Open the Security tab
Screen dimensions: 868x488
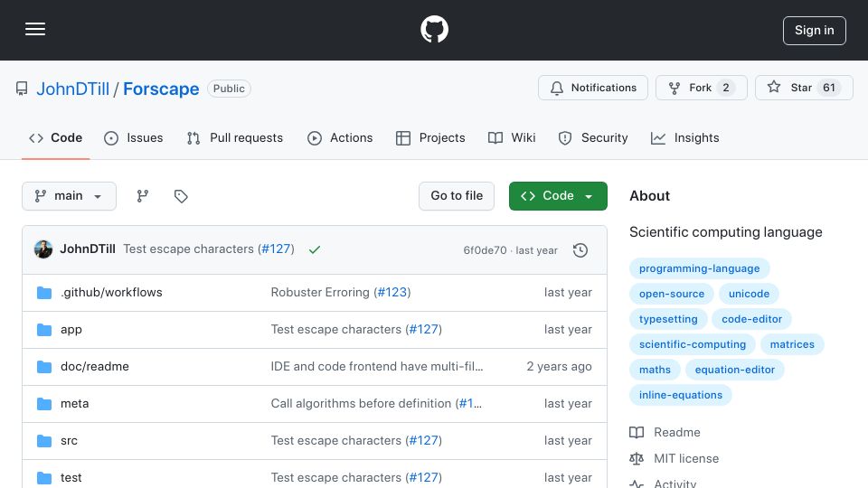(593, 137)
